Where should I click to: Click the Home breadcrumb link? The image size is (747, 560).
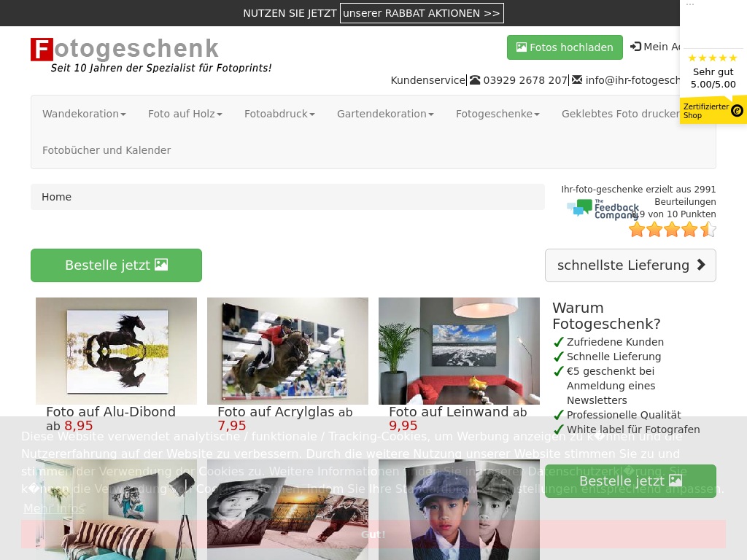click(56, 197)
